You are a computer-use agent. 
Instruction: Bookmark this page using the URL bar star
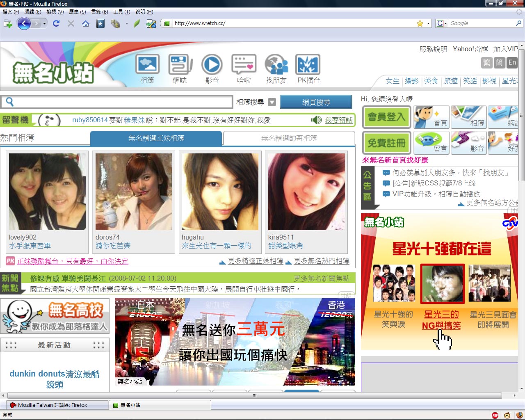[x=420, y=23]
